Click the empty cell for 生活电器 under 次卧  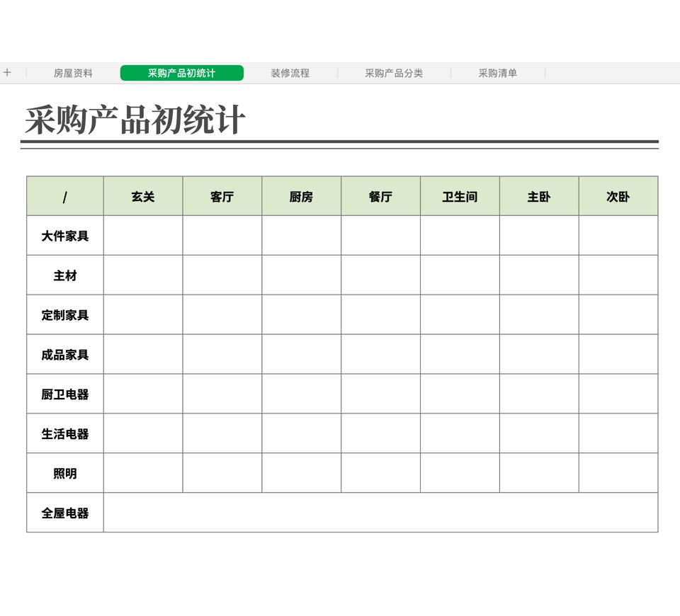(x=618, y=433)
